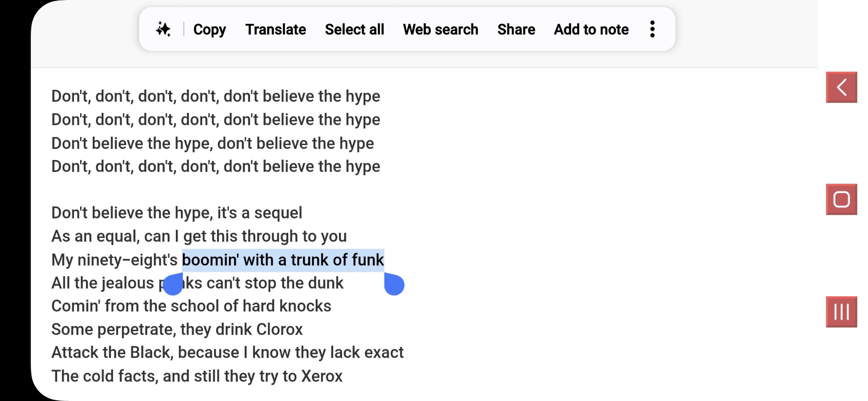Tap the right blue selection handle
This screenshot has width=868, height=401.
[394, 284]
